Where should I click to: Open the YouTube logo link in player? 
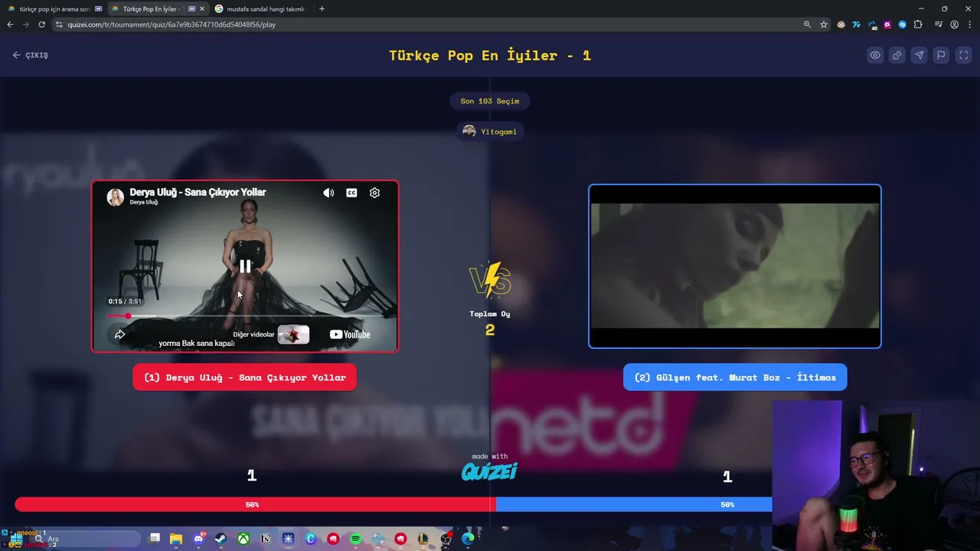coord(350,334)
